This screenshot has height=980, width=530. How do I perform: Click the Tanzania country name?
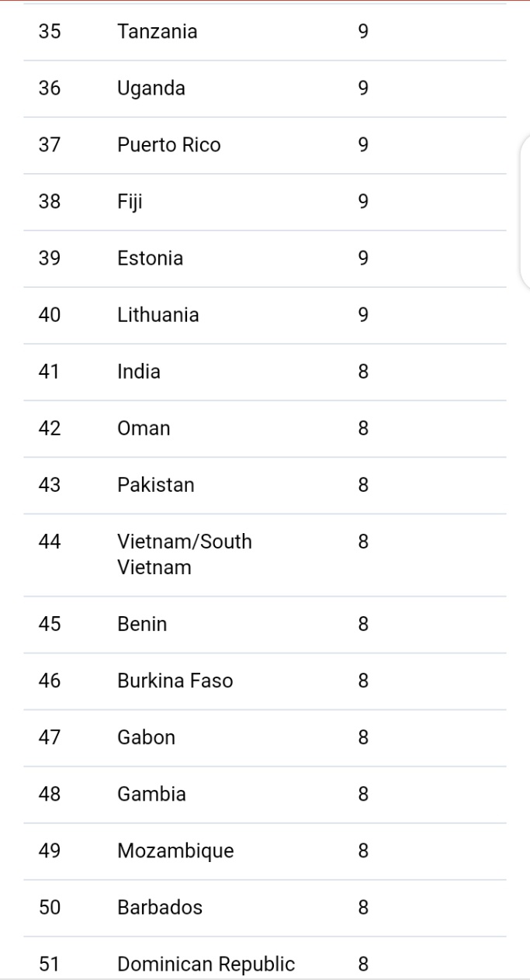158,32
